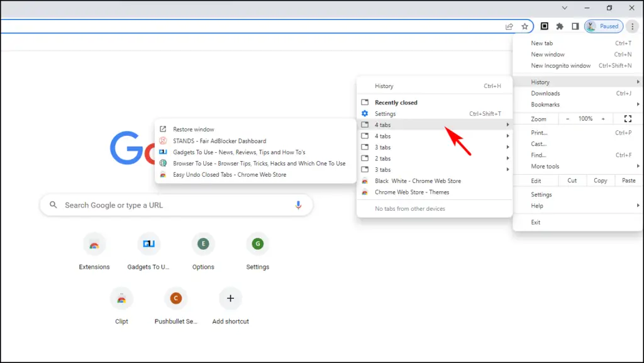Image resolution: width=644 pixels, height=363 pixels.
Task: Click the Add shortcut plus tile
Action: tap(230, 306)
